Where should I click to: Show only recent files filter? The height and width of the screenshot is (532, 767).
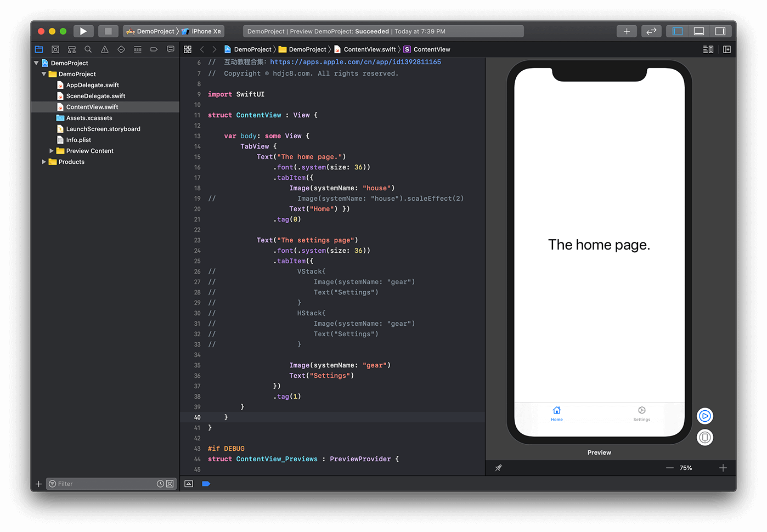click(x=160, y=484)
